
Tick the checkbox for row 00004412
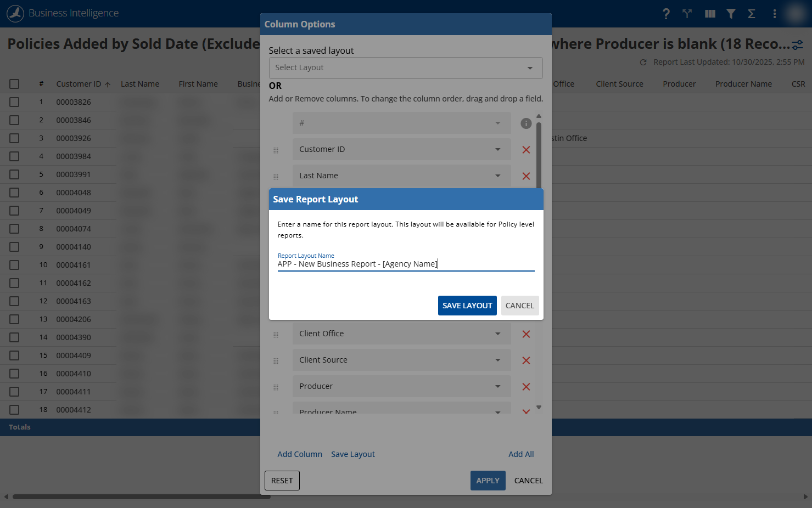pyautogui.click(x=14, y=410)
